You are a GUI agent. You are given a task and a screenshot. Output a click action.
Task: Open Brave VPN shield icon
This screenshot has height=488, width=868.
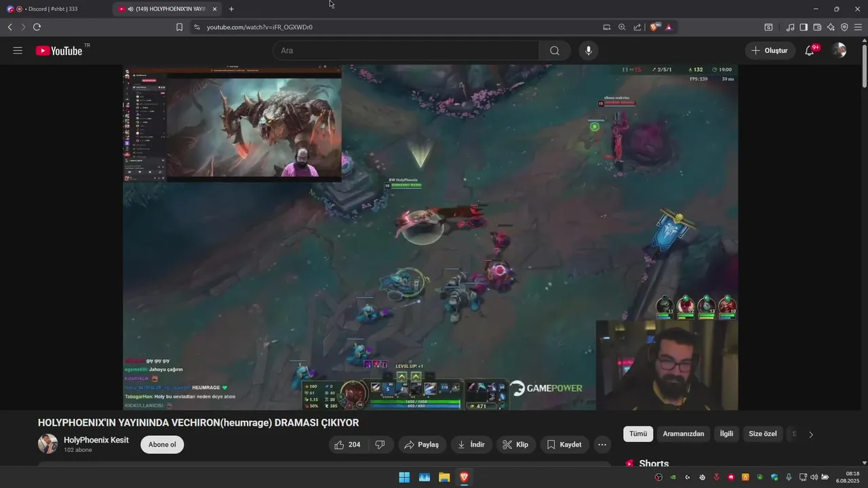[x=844, y=27]
